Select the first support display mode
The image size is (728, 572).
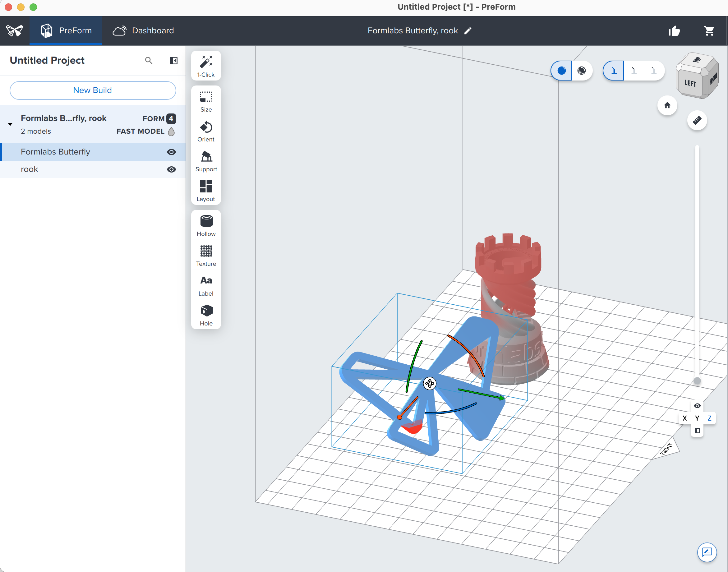[614, 71]
